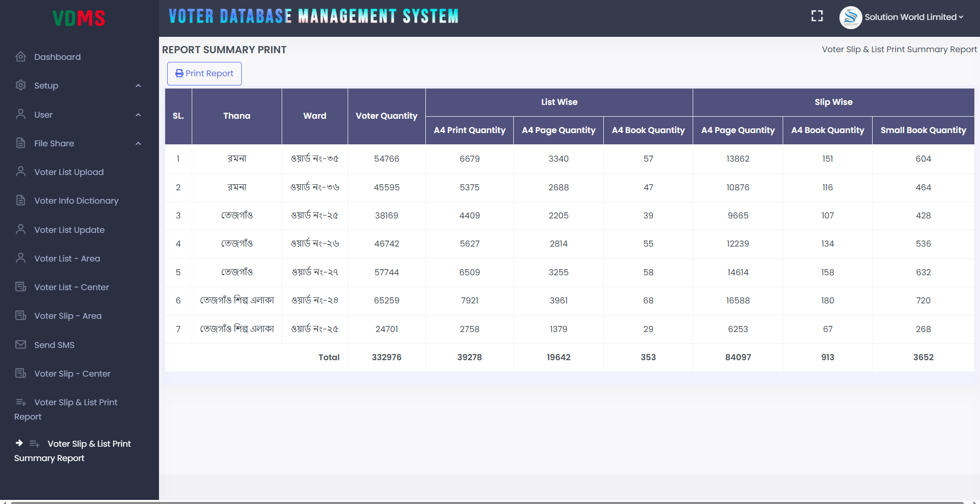
Task: Expand the User submenu chevron
Action: 138,115
